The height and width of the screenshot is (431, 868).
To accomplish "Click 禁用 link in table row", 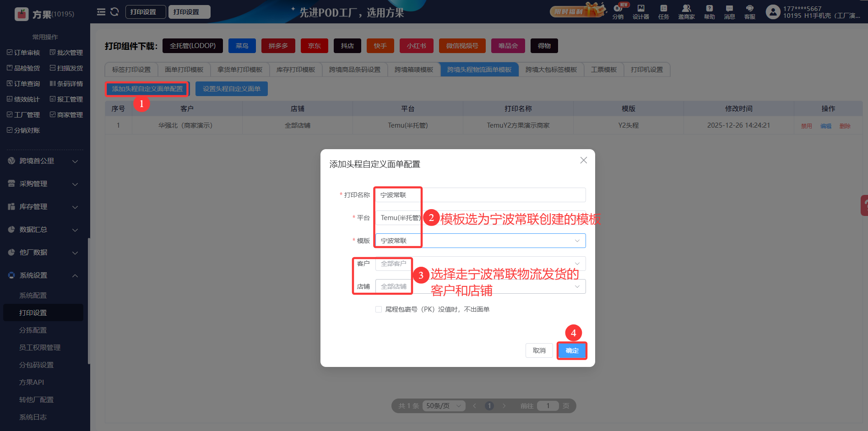I will tap(807, 126).
